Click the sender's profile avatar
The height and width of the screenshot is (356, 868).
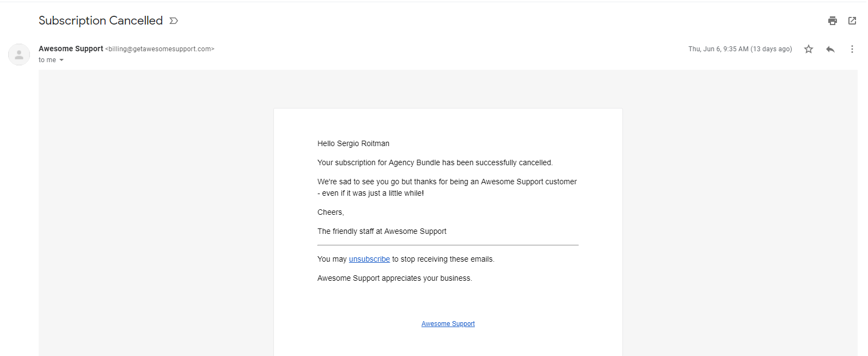click(x=19, y=55)
